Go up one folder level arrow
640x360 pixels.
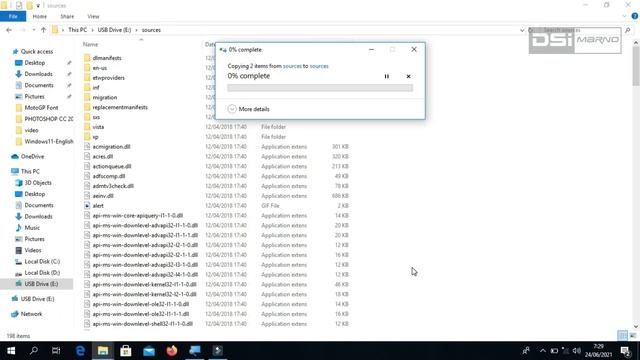pyautogui.click(x=44, y=30)
